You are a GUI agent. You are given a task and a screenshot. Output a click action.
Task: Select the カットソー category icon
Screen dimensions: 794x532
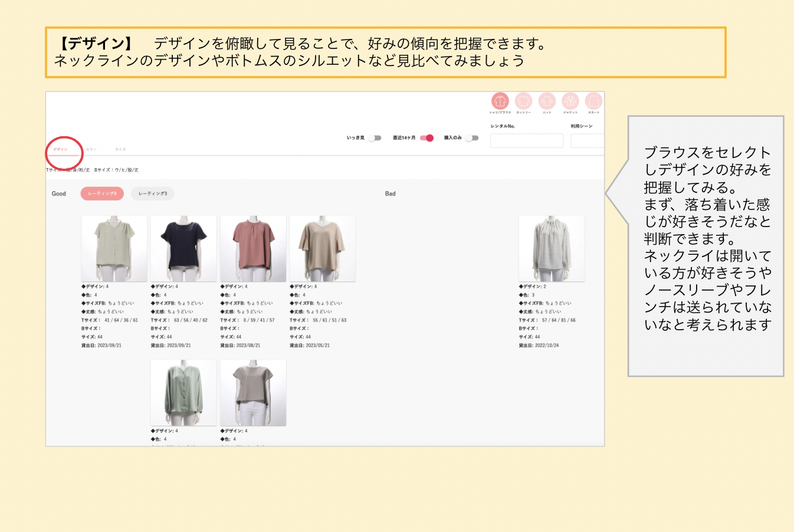point(523,101)
